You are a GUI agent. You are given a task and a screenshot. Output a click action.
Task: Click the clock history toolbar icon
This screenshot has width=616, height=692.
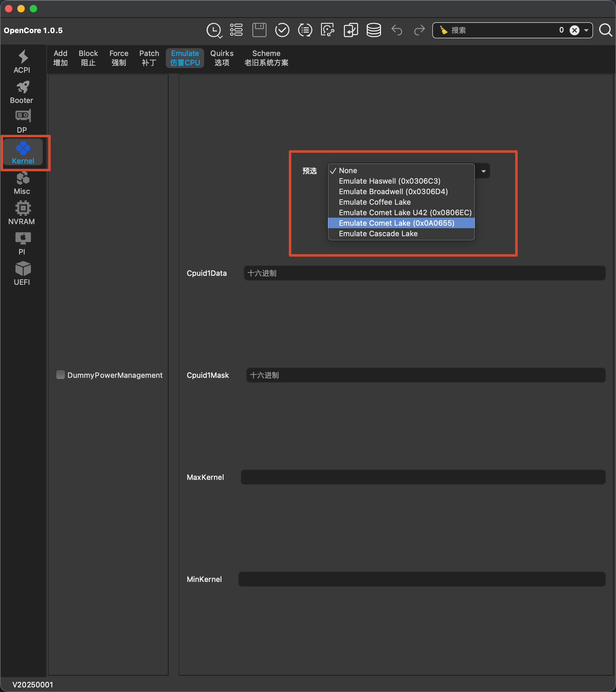(x=214, y=31)
